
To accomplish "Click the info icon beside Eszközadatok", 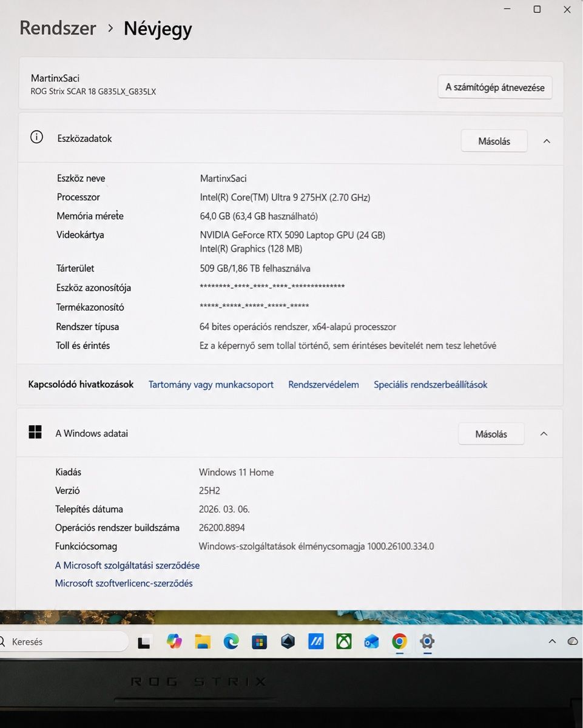I will 36,137.
